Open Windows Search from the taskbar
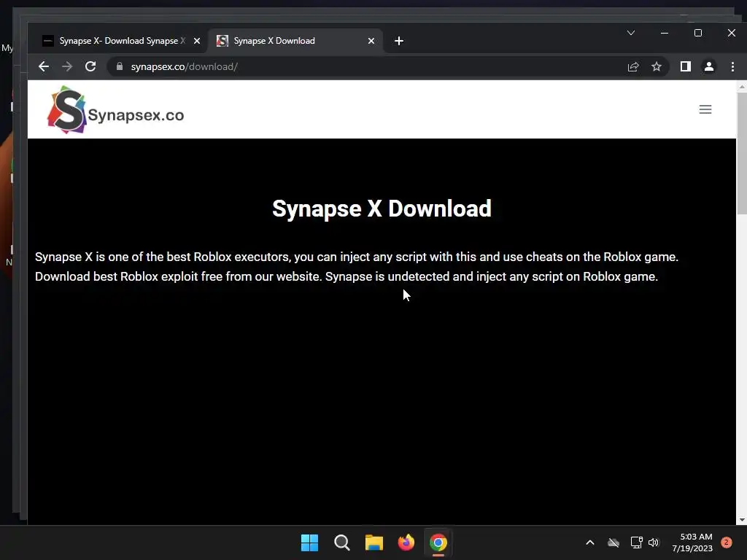The image size is (747, 560). 342,542
